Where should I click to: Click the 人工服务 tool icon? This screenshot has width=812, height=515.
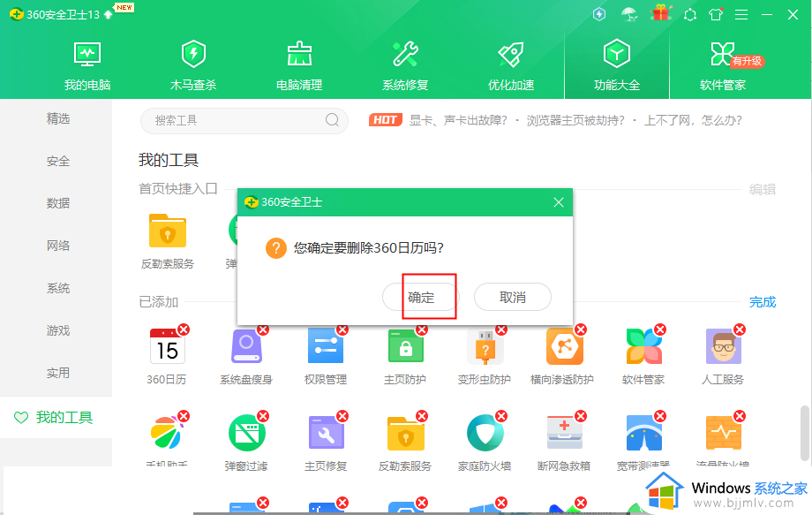tap(724, 346)
